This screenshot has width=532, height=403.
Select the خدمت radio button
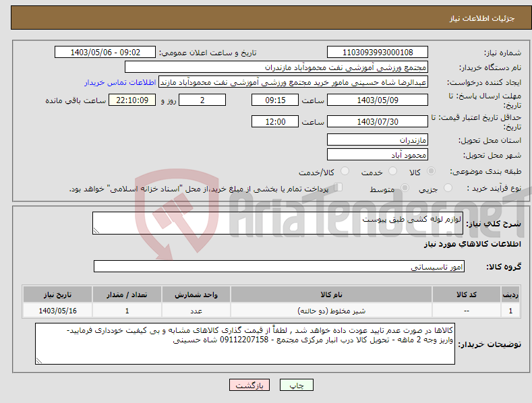coord(392,171)
